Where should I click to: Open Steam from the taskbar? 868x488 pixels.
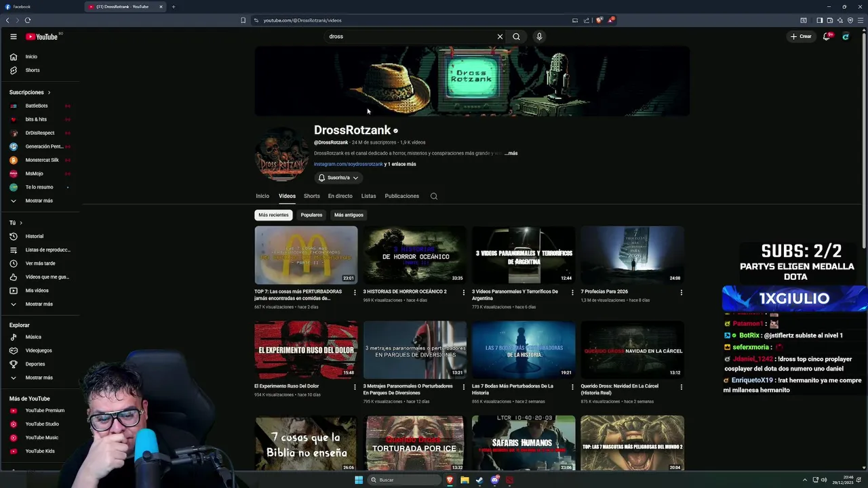(x=479, y=480)
